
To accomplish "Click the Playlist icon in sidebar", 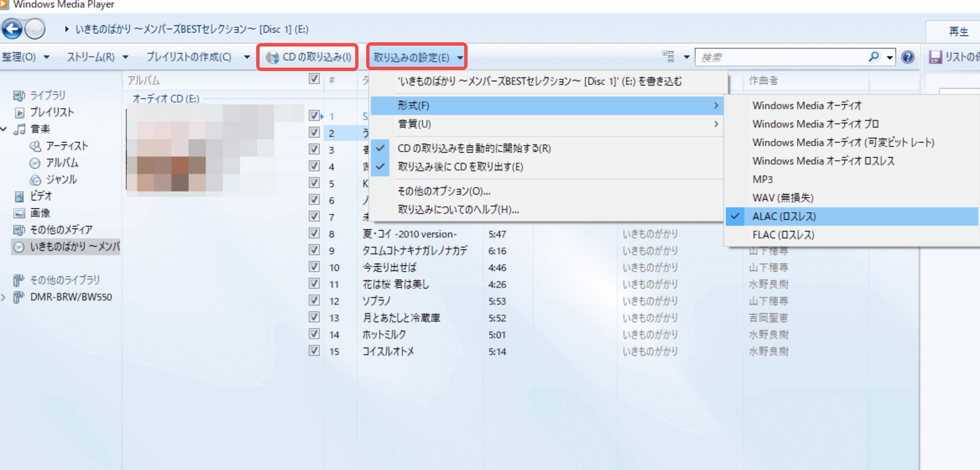I will point(19,112).
